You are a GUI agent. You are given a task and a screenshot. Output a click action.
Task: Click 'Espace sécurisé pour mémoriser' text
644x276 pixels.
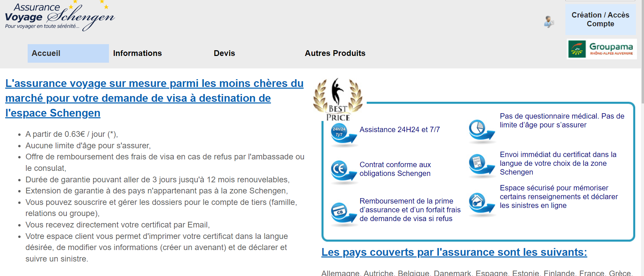(559, 197)
